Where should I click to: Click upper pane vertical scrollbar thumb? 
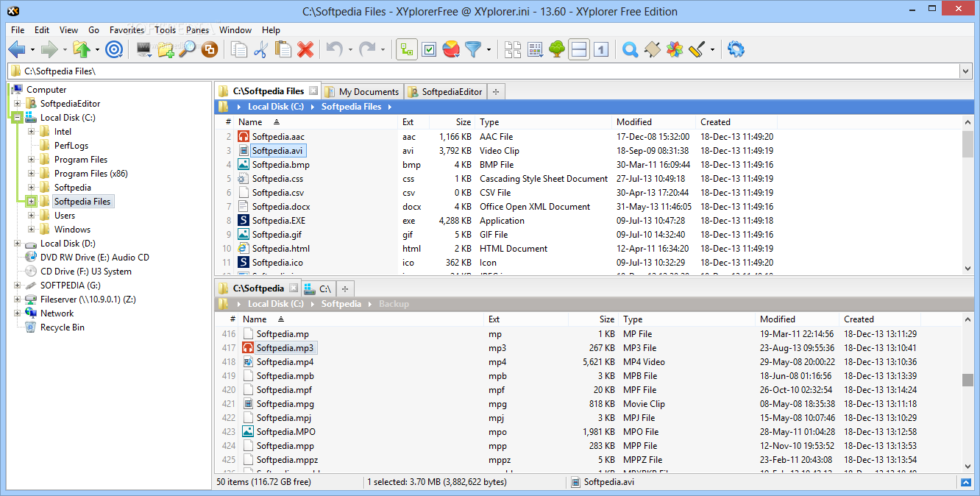pos(967,144)
